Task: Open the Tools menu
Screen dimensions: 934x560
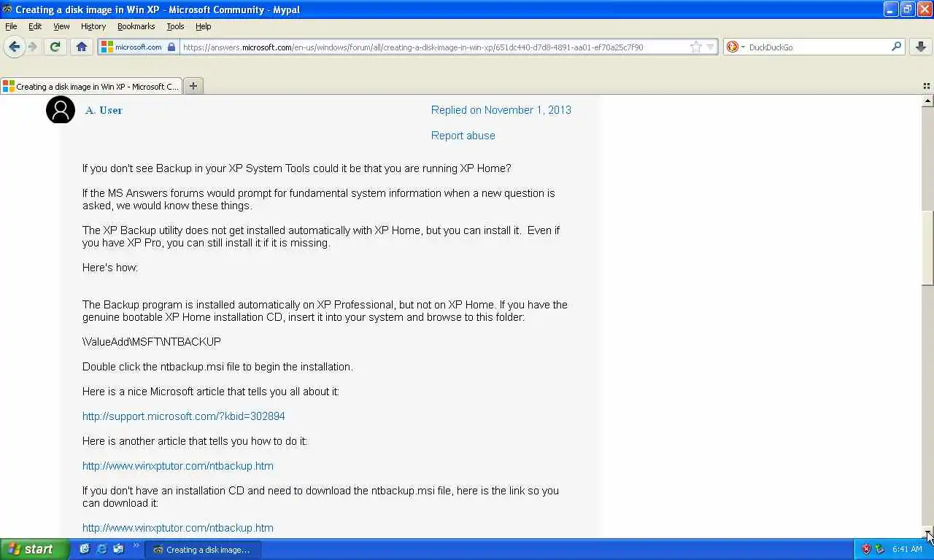Action: click(175, 26)
